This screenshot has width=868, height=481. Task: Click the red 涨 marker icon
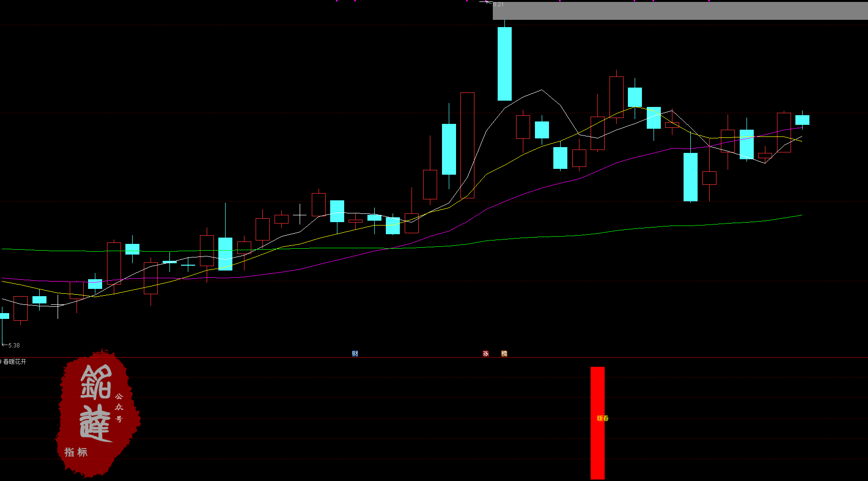point(486,354)
